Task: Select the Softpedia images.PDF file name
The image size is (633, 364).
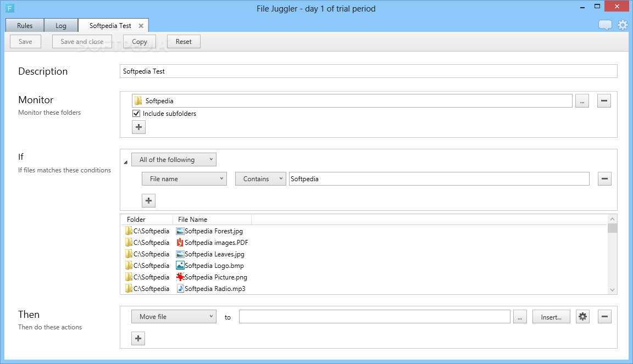Action: pyautogui.click(x=216, y=243)
